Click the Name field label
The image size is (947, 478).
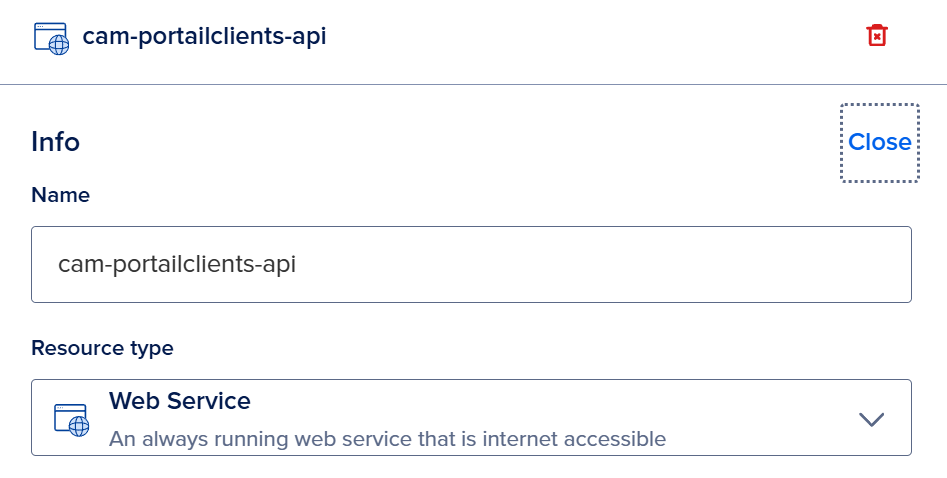tap(60, 195)
